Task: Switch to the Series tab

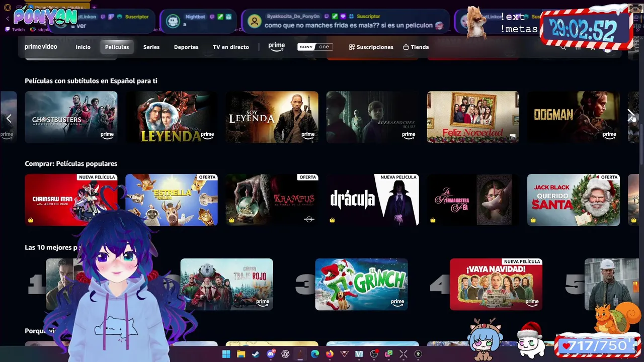Action: tap(151, 47)
